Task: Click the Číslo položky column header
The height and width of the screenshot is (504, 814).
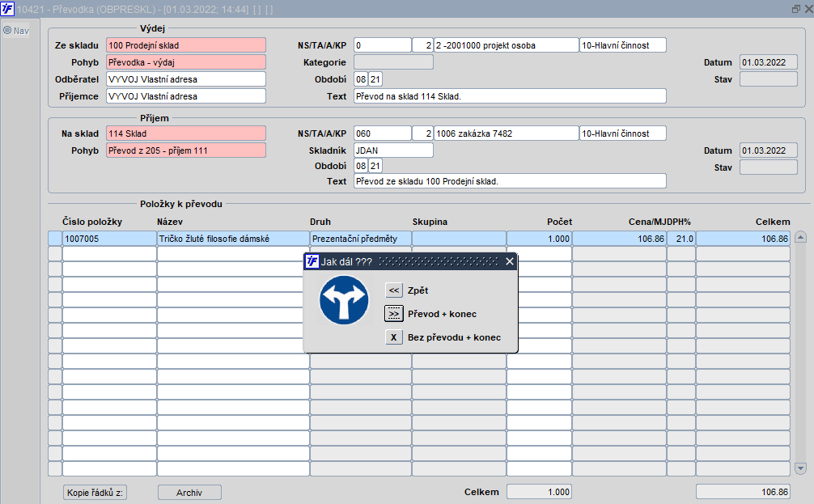Action: (x=92, y=222)
